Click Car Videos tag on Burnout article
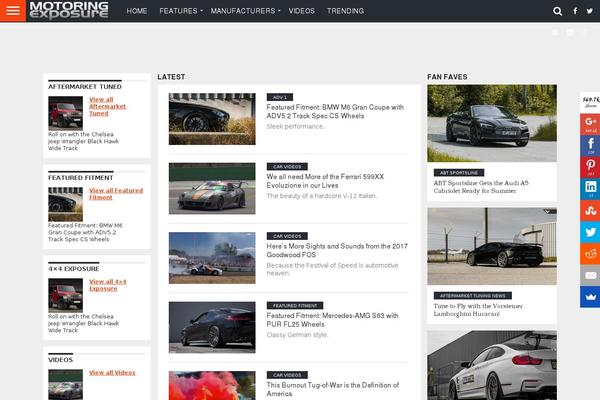Viewport: 600px width, 400px height. coord(287,375)
